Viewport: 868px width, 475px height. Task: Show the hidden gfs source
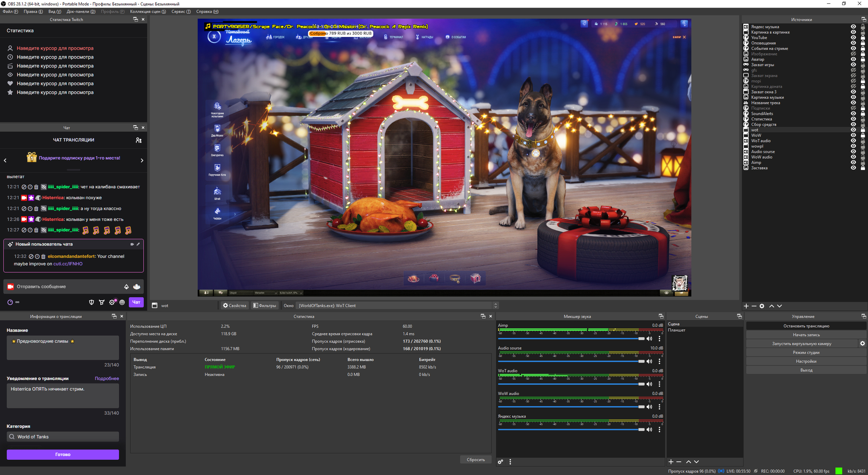pos(853,70)
